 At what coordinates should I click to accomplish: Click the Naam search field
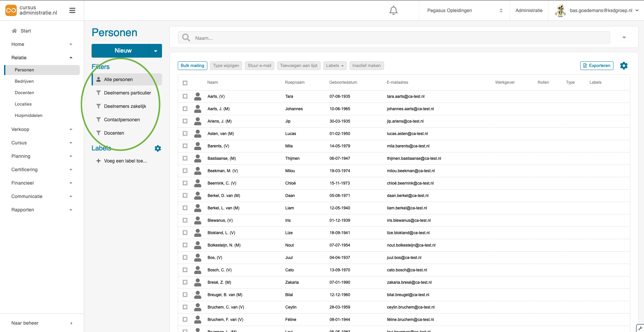click(x=399, y=38)
